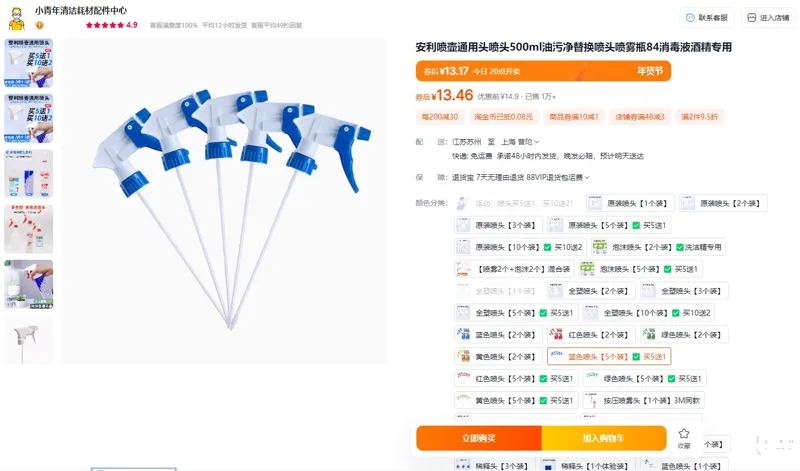The height and width of the screenshot is (471, 800).
Task: Click the shop name 小青年清洁耗材配件中心
Action: point(81,11)
